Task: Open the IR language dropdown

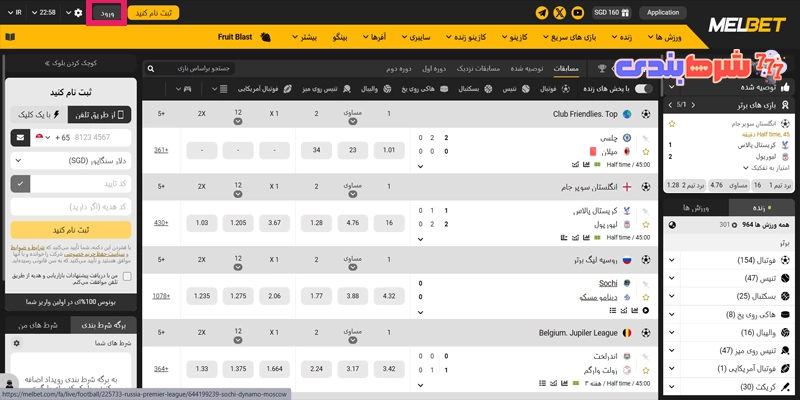Action: pyautogui.click(x=14, y=12)
